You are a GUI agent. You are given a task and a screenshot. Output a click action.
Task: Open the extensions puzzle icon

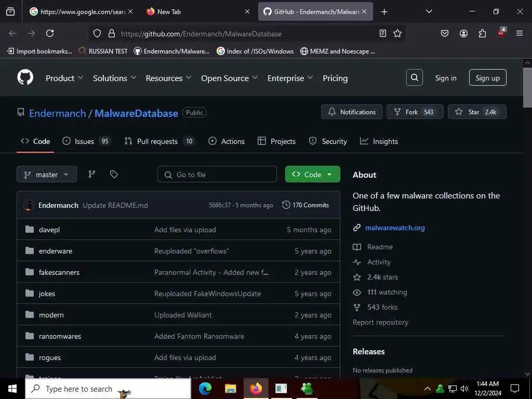tap(482, 33)
